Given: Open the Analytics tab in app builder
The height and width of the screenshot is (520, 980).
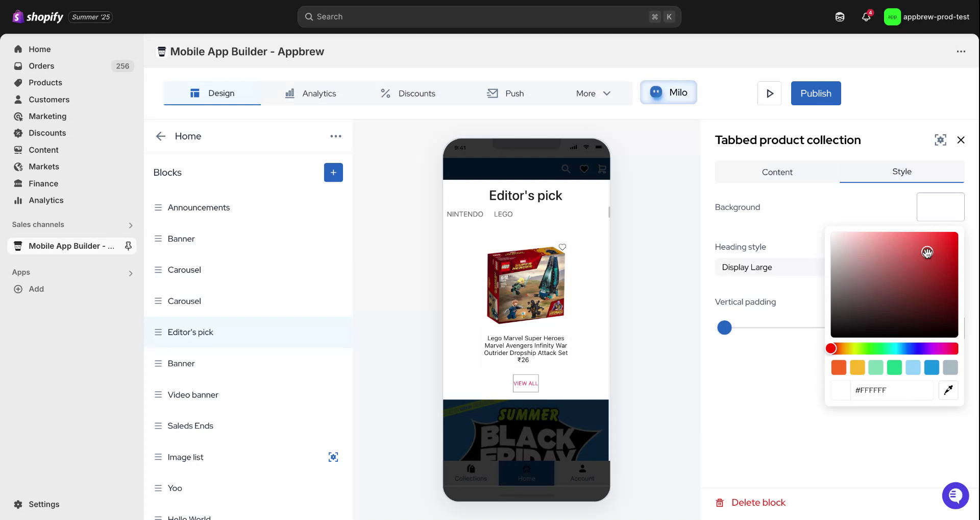Looking at the screenshot, I should click(310, 93).
